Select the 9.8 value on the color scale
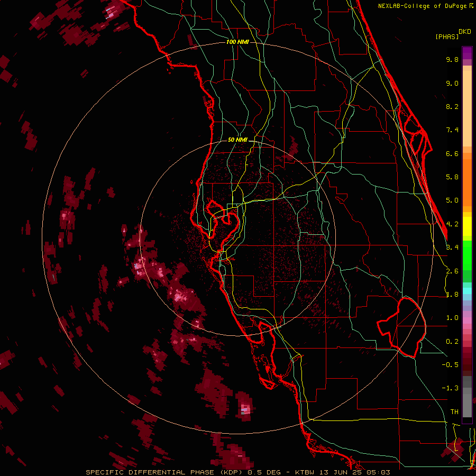The width and height of the screenshot is (476, 476). coord(452,59)
